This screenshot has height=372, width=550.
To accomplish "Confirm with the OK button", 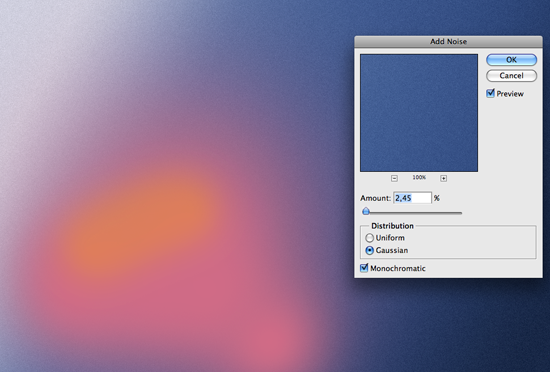I will [511, 60].
